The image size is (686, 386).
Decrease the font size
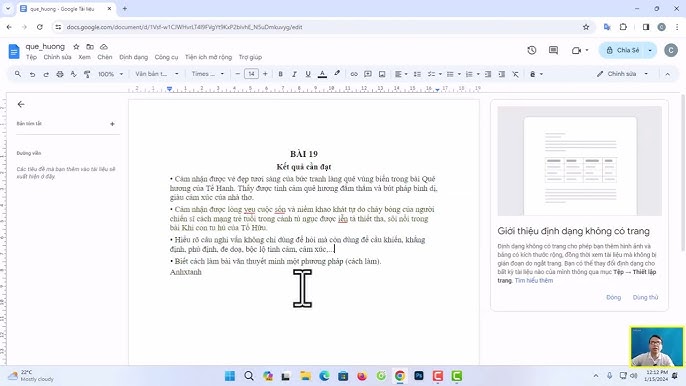pyautogui.click(x=238, y=74)
